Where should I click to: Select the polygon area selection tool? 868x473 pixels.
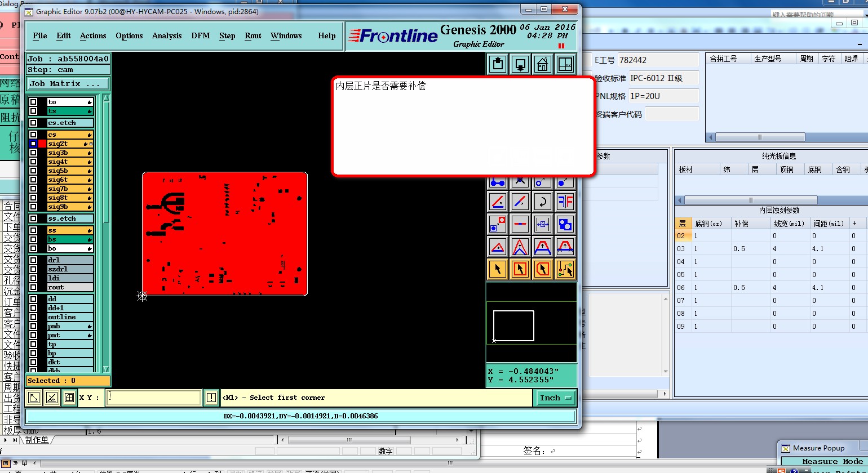pos(543,269)
